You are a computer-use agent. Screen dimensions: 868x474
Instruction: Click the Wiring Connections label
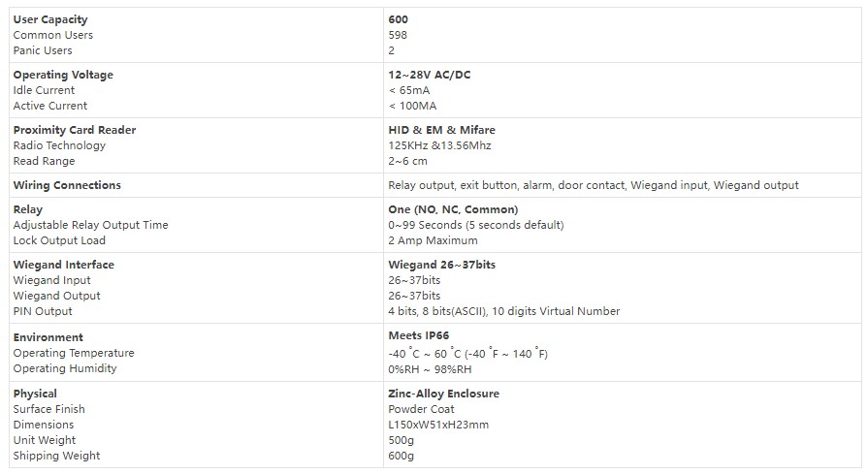tap(67, 185)
